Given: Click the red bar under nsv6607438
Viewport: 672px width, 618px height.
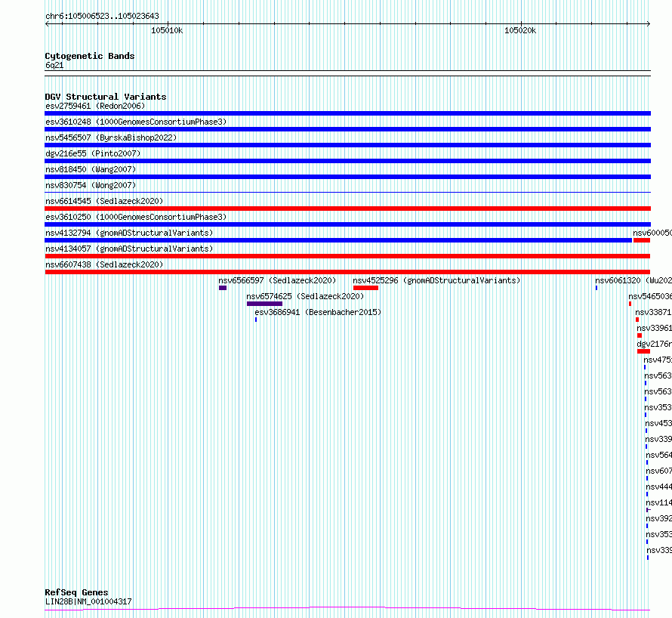Looking at the screenshot, I should coord(347,272).
